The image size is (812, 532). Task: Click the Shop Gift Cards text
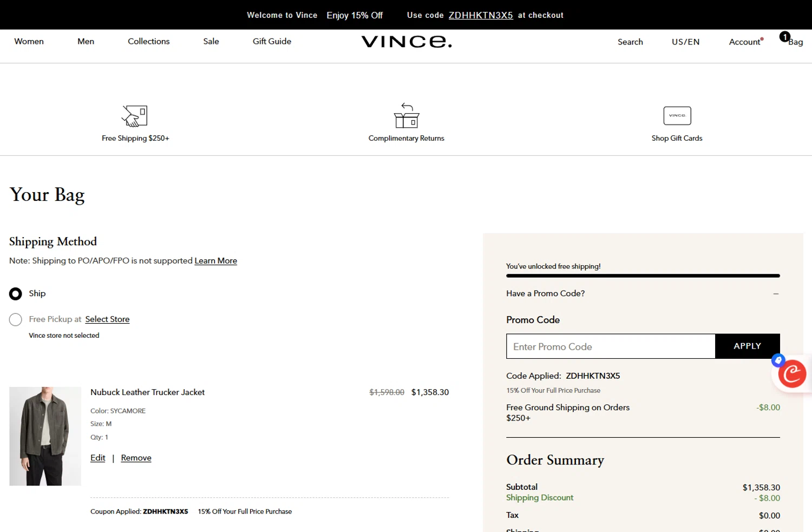[x=677, y=139]
